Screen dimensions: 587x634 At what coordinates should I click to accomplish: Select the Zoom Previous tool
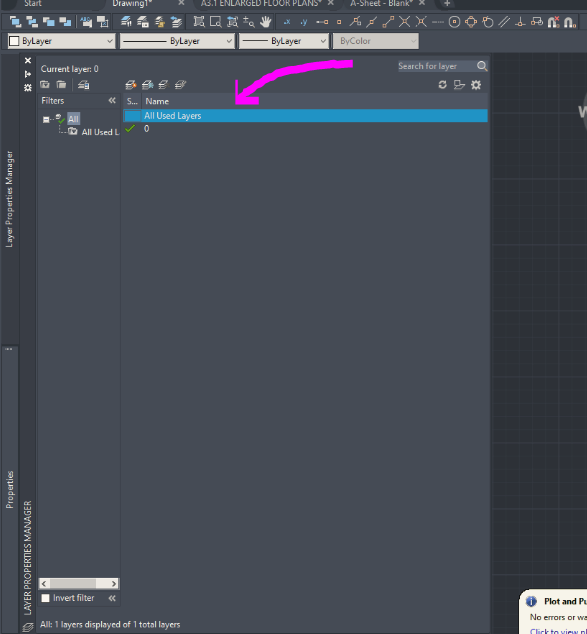click(x=232, y=22)
